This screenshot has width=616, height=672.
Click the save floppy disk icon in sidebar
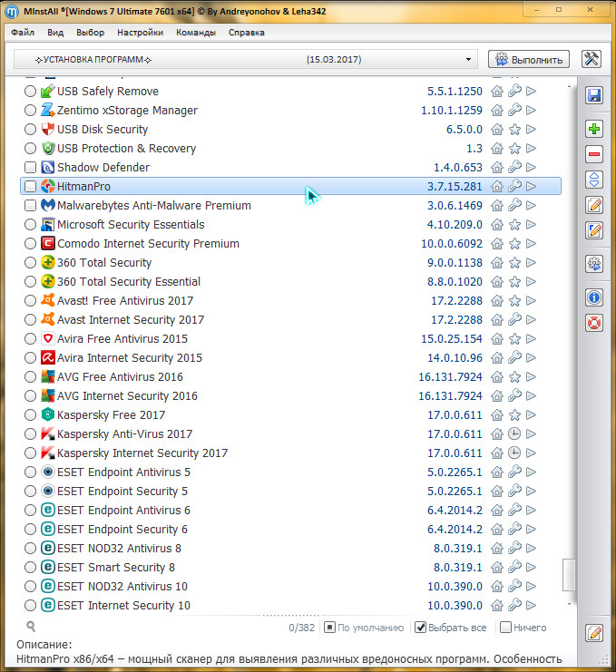click(594, 95)
